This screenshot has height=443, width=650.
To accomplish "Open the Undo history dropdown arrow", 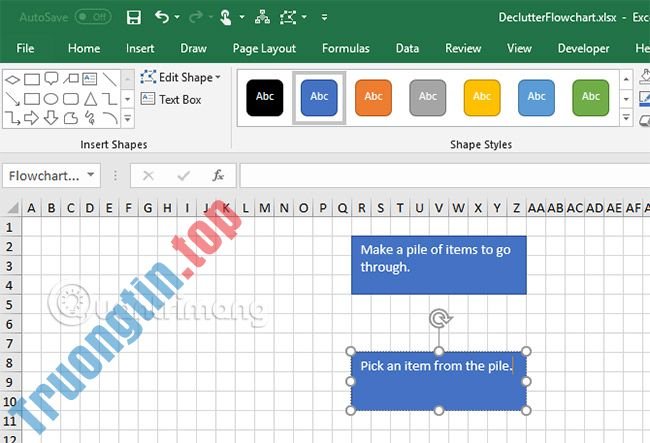I will point(177,17).
